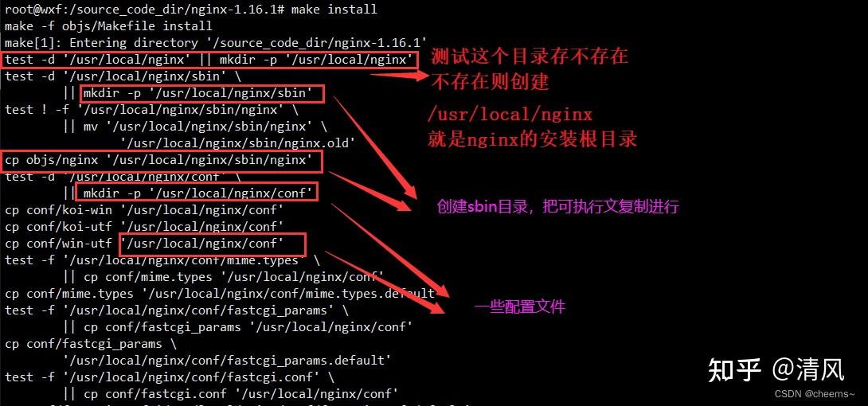The image size is (868, 406).
Task: Click the 'nginx.old' path line
Action: (237, 142)
